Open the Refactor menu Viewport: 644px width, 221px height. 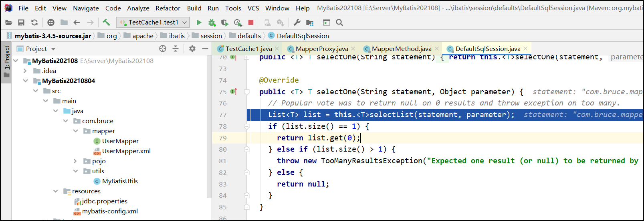(168, 8)
